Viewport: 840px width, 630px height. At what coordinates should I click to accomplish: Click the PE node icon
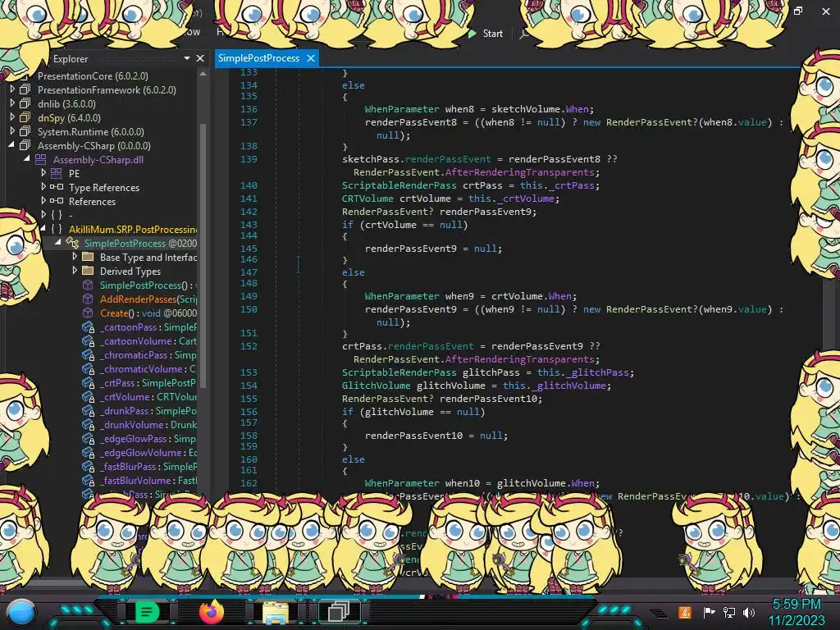click(57, 174)
